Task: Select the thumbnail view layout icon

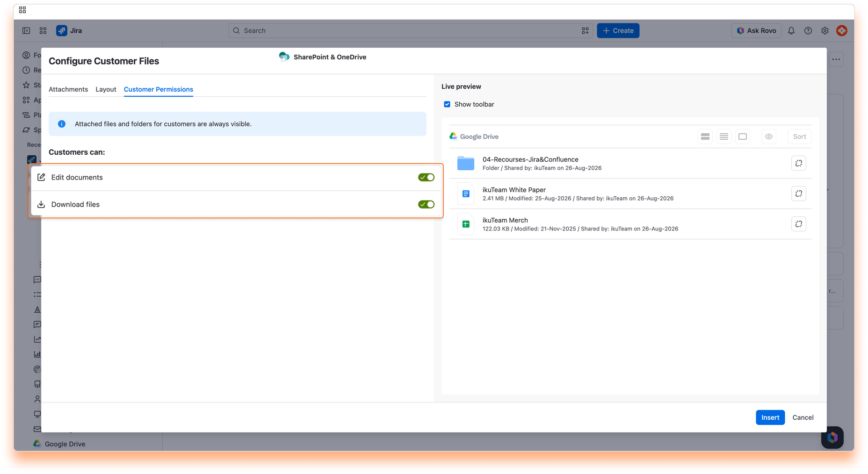Action: [x=742, y=136]
